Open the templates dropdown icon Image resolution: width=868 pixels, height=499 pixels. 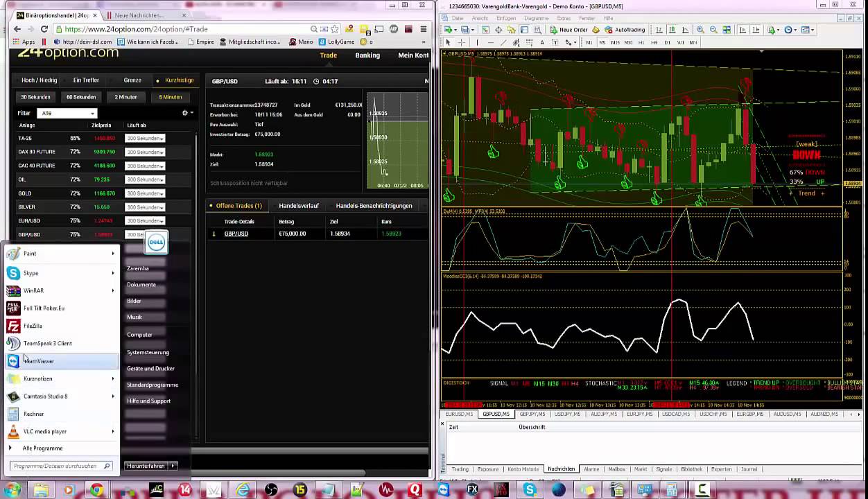coord(808,30)
